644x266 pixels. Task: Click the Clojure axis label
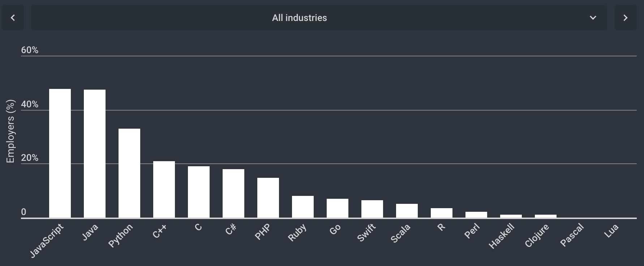(537, 236)
